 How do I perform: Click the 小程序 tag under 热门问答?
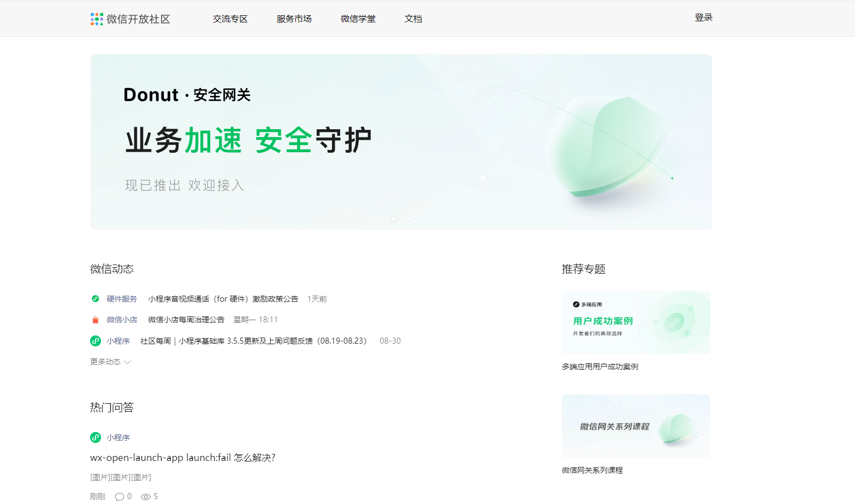[x=118, y=437]
